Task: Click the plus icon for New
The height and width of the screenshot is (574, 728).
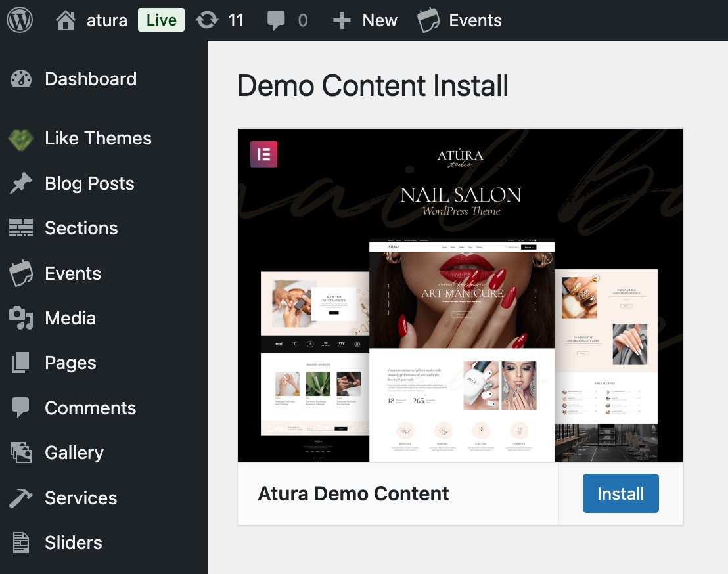Action: click(x=342, y=20)
